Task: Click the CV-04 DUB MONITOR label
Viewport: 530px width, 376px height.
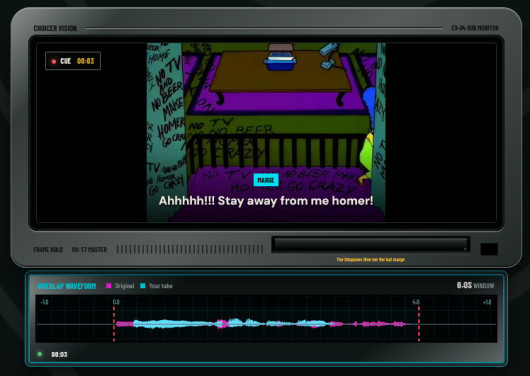Action: [475, 28]
